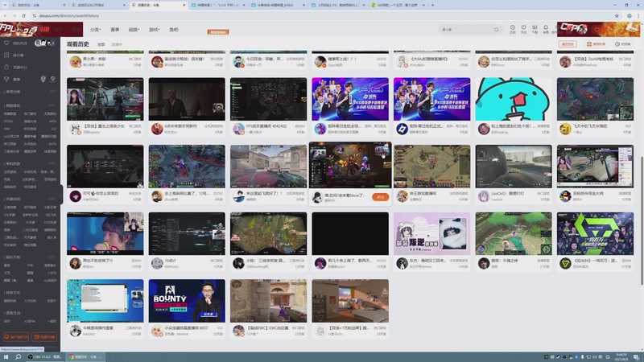644x362 pixels.
Task: Click the orange promo button in top nav
Action: click(x=218, y=31)
